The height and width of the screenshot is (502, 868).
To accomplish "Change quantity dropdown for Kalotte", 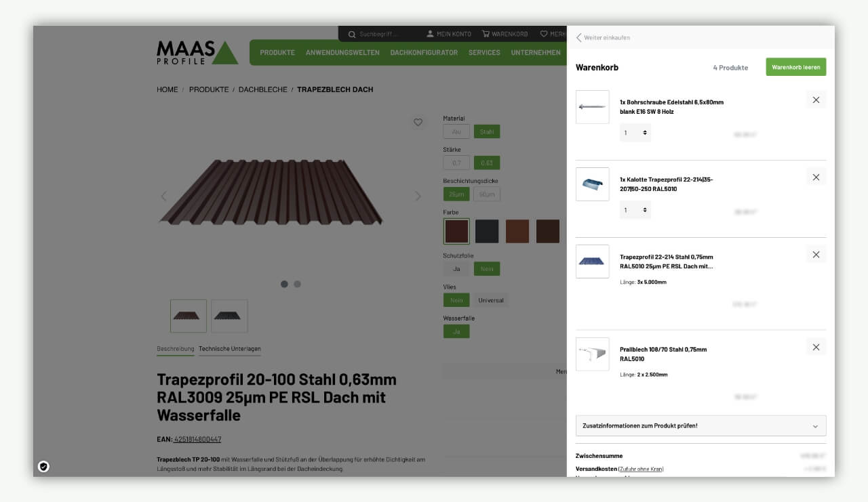I will [635, 210].
